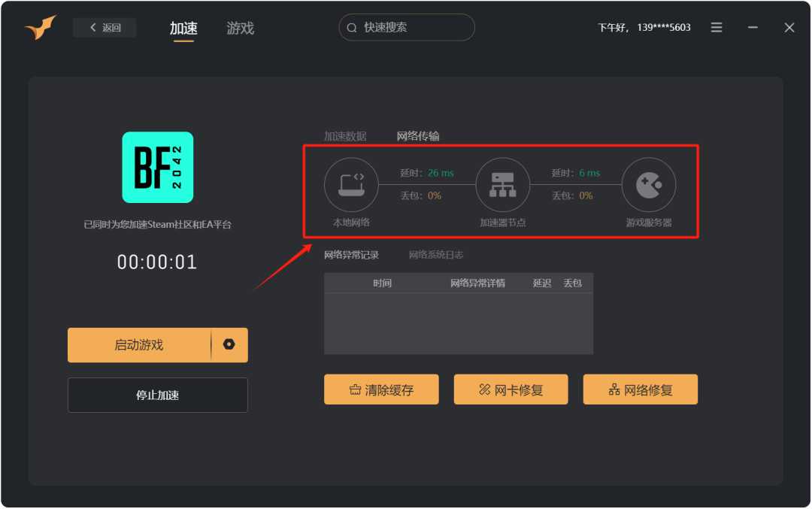
Task: Open launch settings gear icon
Action: tap(229, 344)
